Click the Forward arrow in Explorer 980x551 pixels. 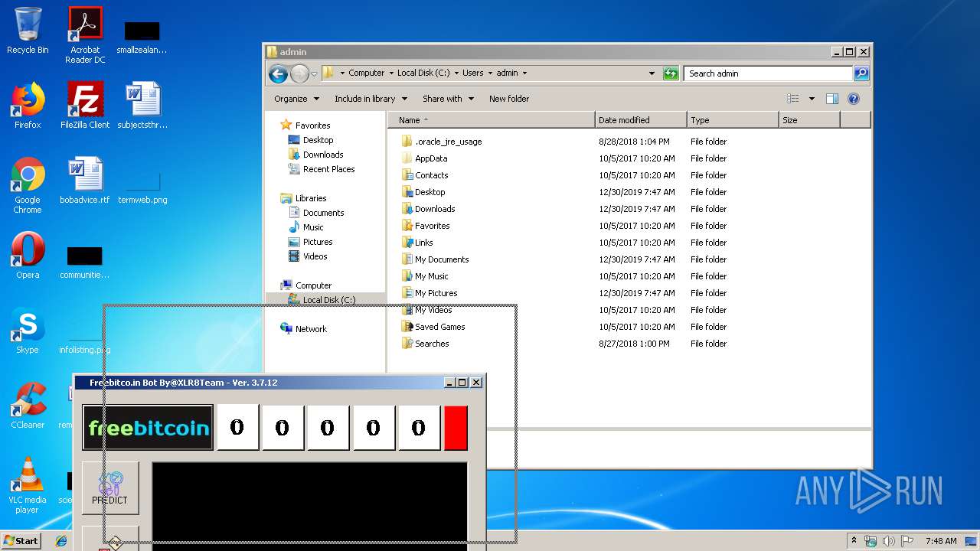[299, 73]
